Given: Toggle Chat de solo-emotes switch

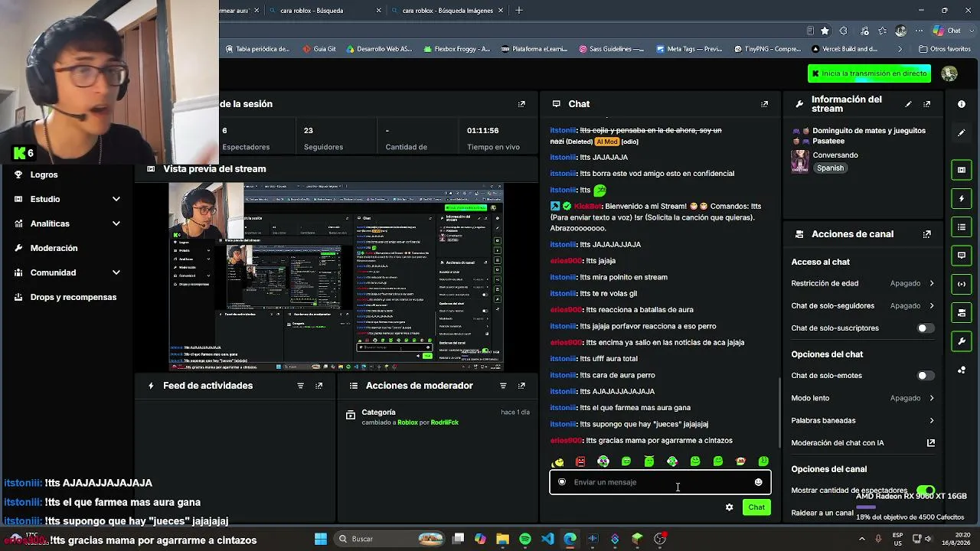Looking at the screenshot, I should click(926, 376).
